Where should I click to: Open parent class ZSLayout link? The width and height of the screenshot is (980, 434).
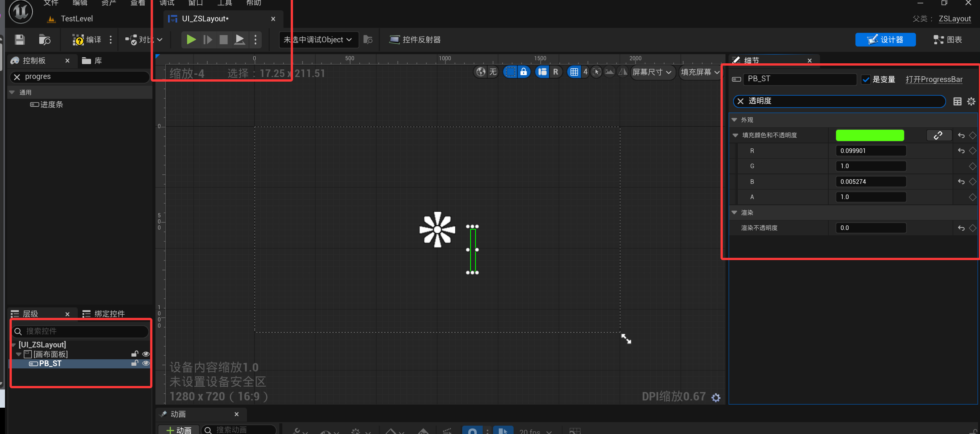click(954, 19)
